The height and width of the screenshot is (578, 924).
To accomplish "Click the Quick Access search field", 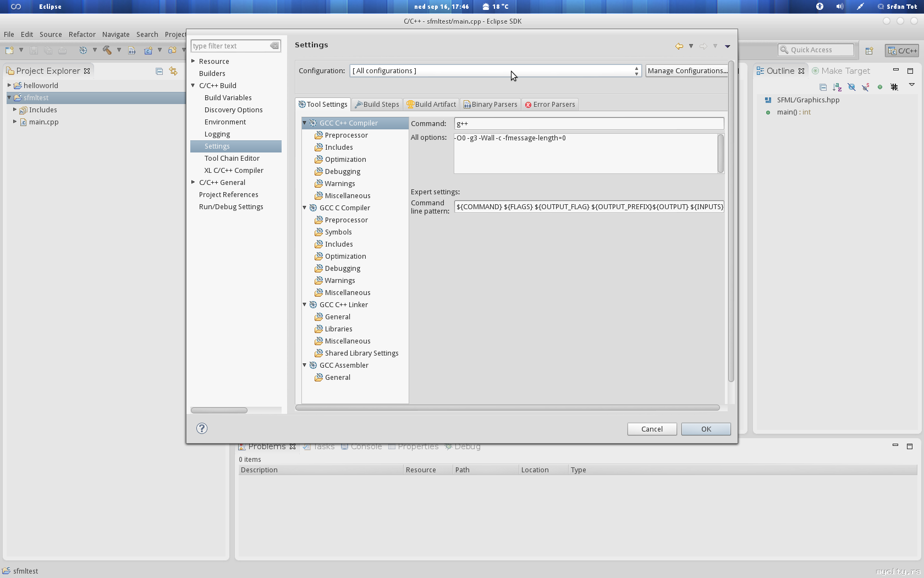I will [816, 50].
